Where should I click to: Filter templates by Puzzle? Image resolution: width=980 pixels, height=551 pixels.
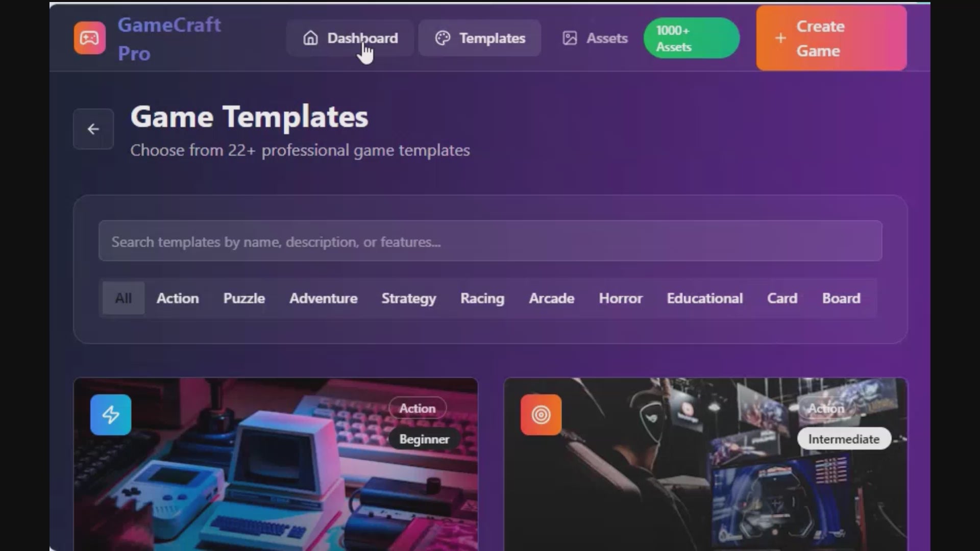(244, 298)
